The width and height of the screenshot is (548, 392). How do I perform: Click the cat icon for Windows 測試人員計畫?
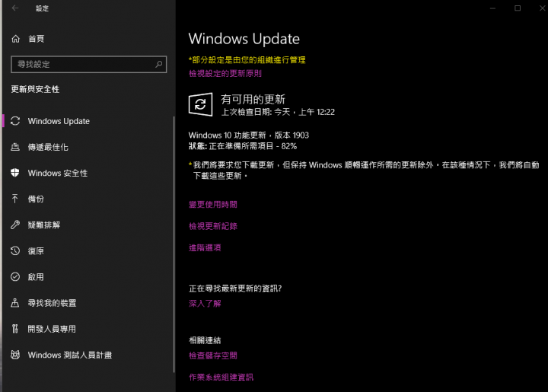point(15,355)
